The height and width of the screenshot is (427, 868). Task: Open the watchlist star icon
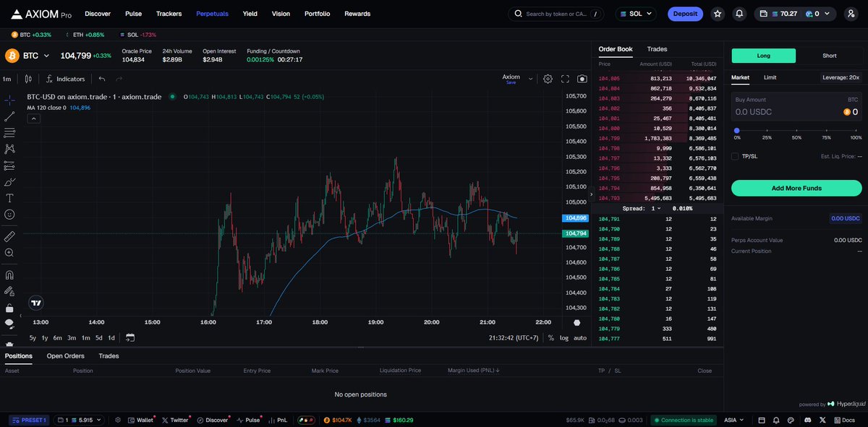[x=718, y=14]
